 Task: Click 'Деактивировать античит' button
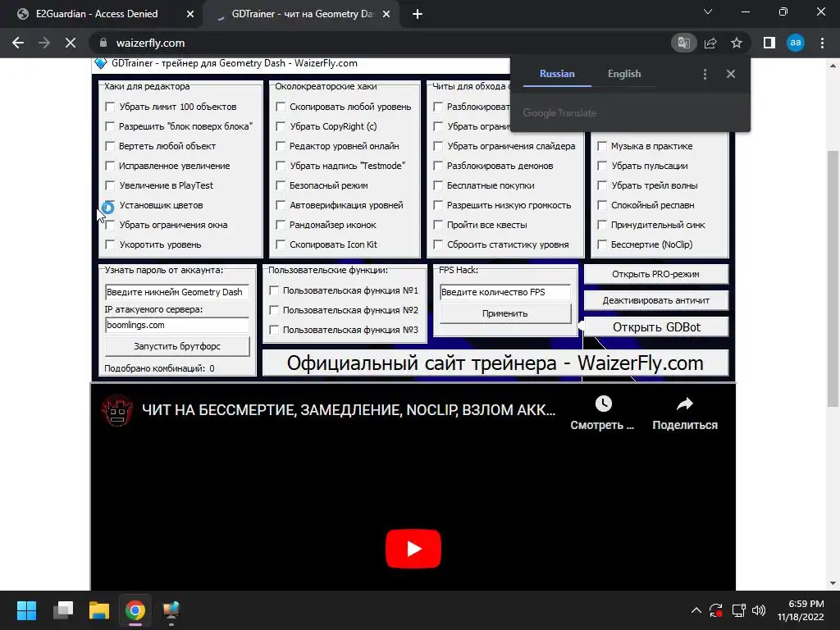655,300
